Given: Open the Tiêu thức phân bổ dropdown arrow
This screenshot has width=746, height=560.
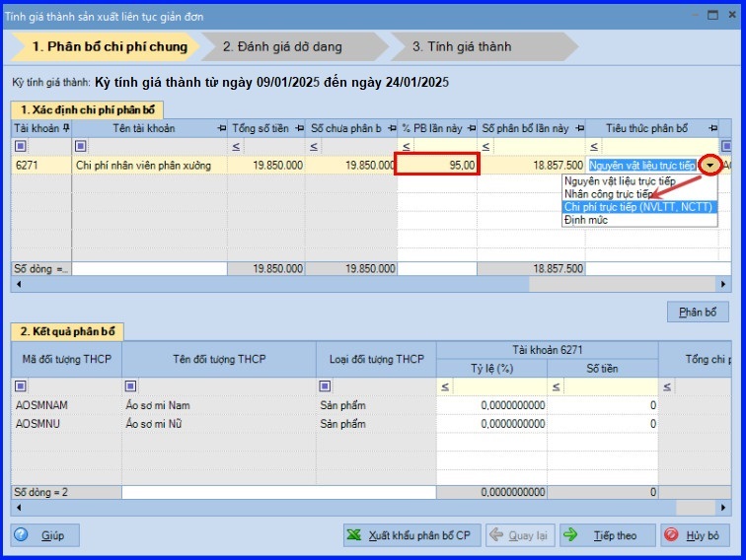Looking at the screenshot, I should (x=709, y=166).
